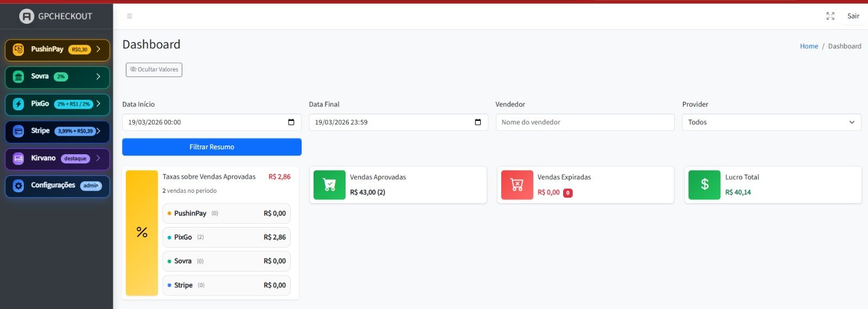Click the Stripe 3,99% + R$0,39 badge
Image resolution: width=868 pixels, height=309 pixels.
[75, 131]
